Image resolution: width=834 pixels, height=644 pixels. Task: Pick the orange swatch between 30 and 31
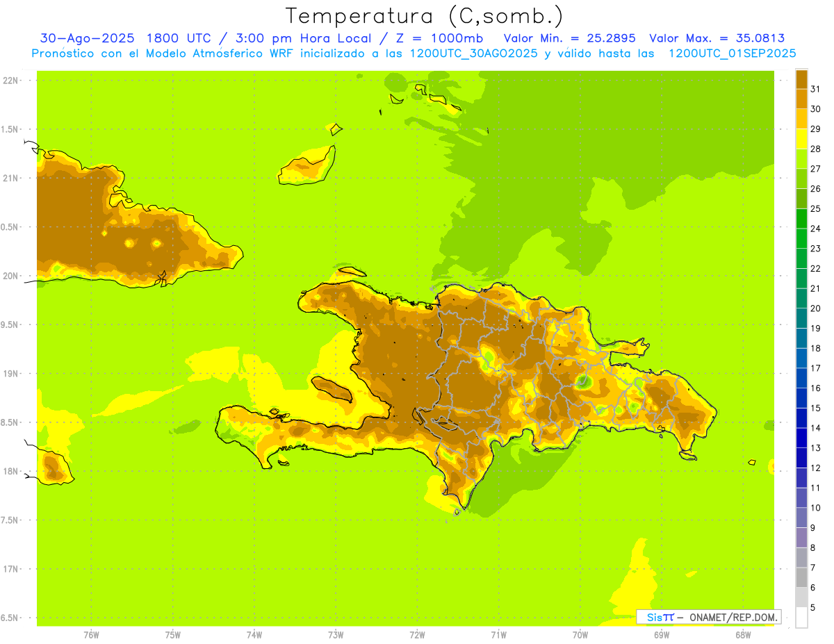(x=801, y=99)
